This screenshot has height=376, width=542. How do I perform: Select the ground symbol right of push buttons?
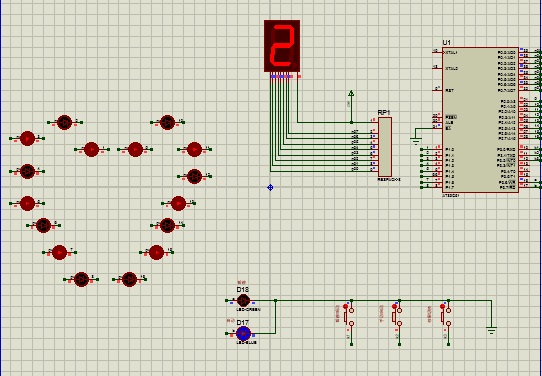pyautogui.click(x=491, y=330)
